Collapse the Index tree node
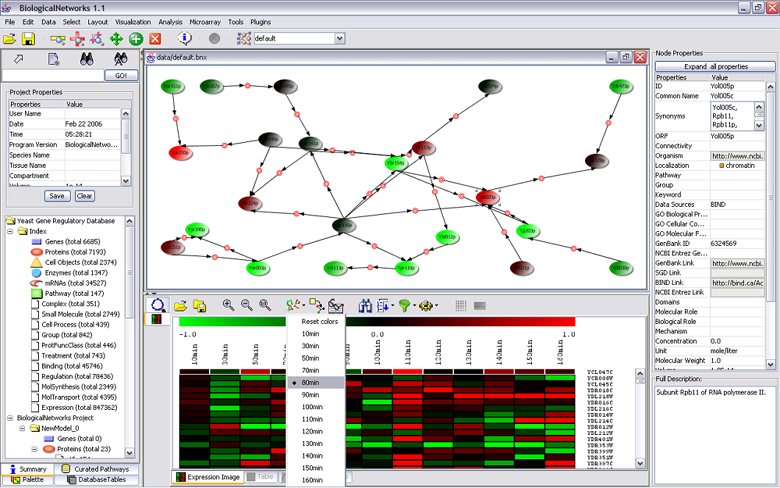 click(10, 231)
